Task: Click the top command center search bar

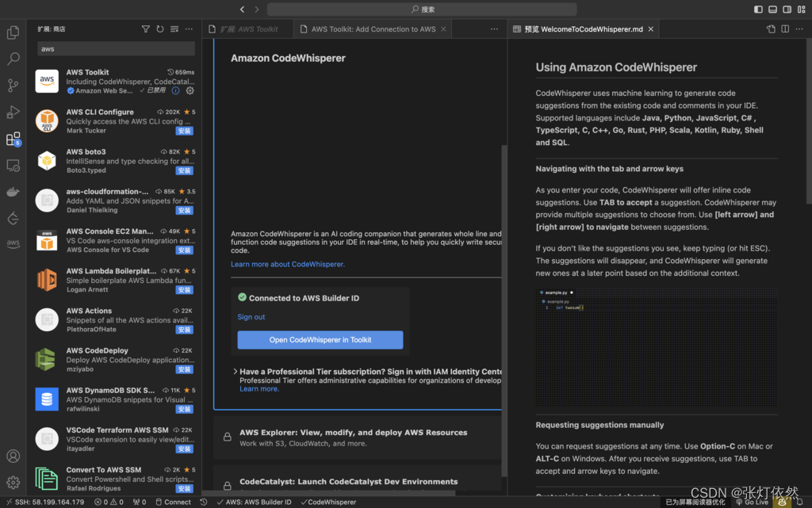Action: tap(422, 10)
